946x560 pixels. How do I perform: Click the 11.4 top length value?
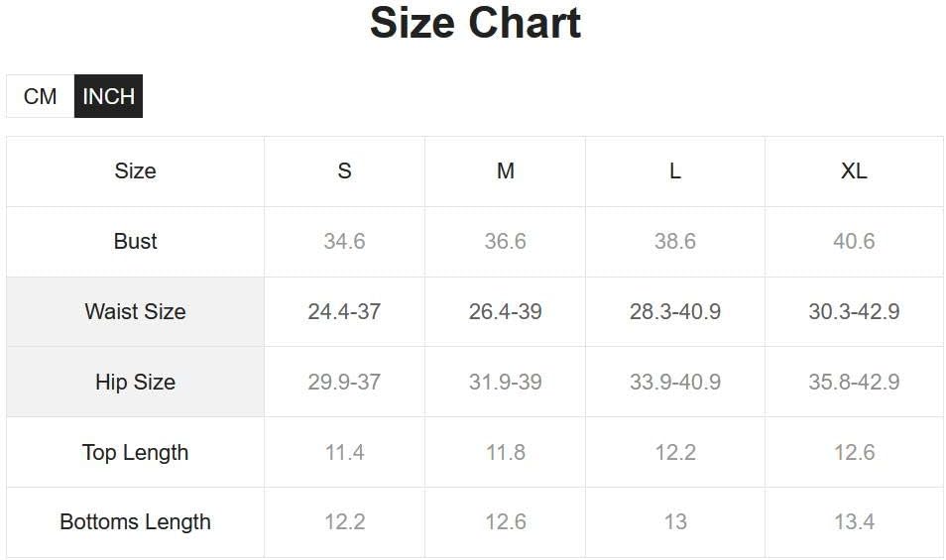pos(344,452)
